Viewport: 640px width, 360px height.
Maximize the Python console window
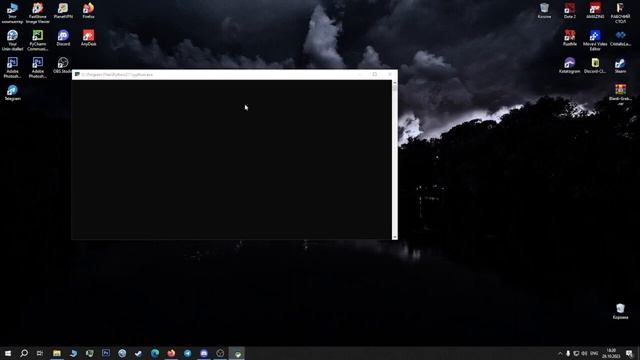(375, 74)
